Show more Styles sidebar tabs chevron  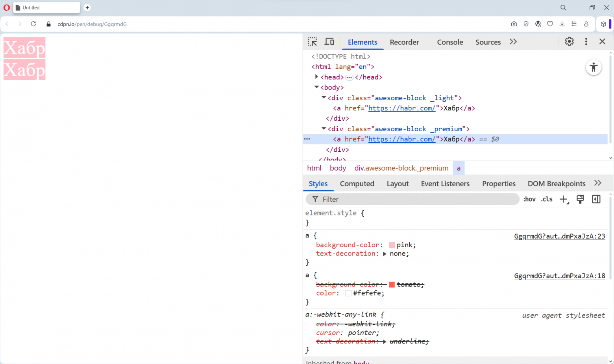[x=598, y=183]
